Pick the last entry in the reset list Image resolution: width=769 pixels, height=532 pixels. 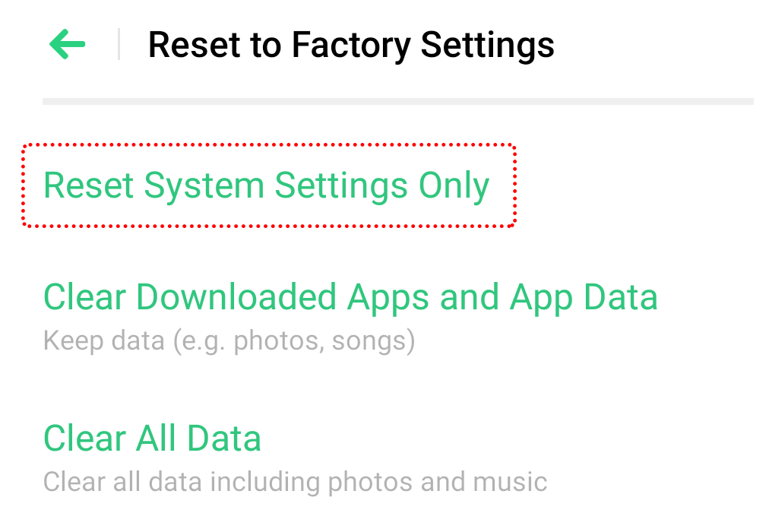tap(152, 439)
